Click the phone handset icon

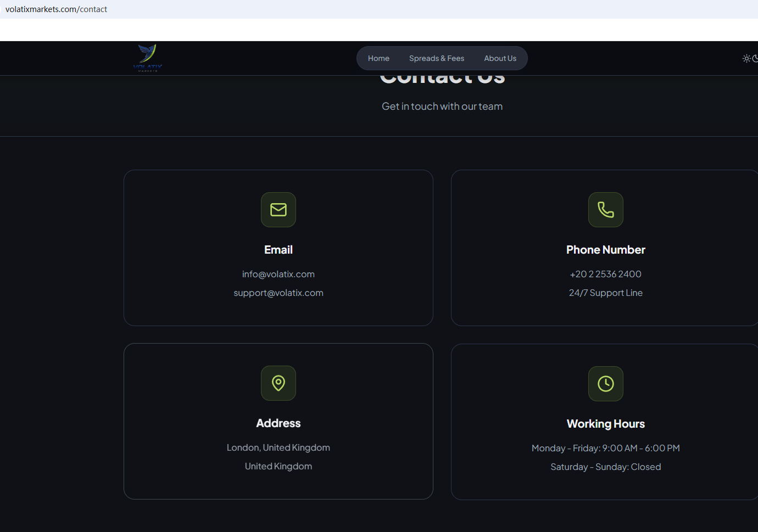[x=606, y=210]
